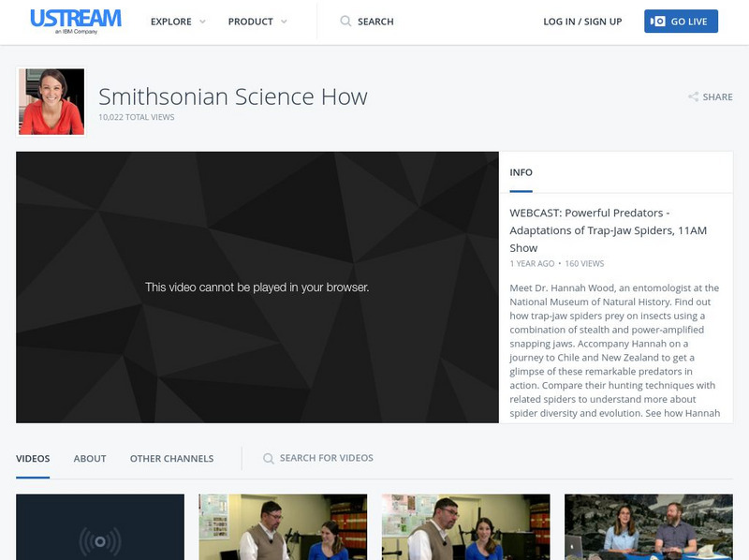Viewport: 749px width, 560px height.
Task: Focus the Search For Videos field
Action: pyautogui.click(x=326, y=458)
